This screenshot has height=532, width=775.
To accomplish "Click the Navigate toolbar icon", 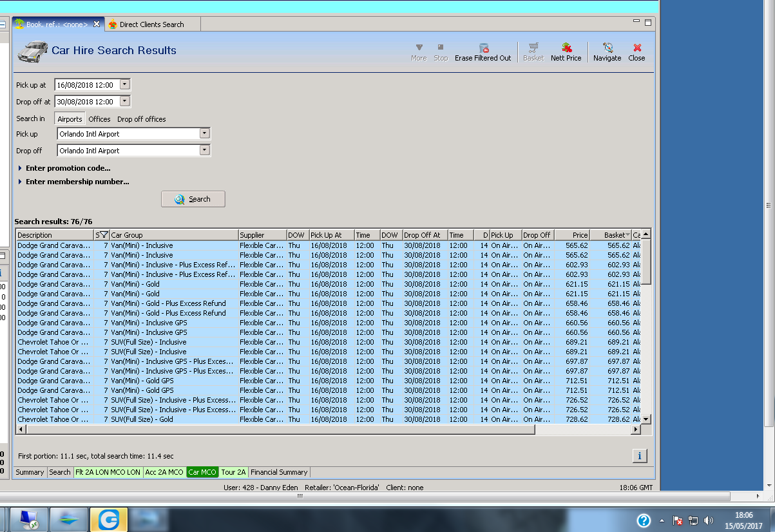I will tap(608, 48).
